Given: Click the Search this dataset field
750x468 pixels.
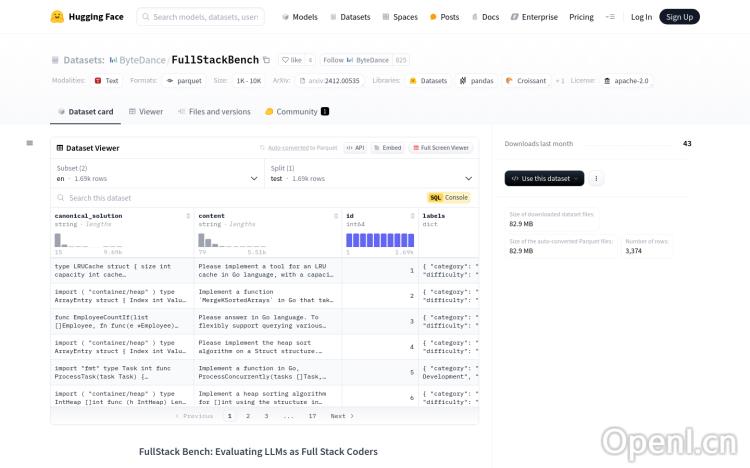Looking at the screenshot, I should pyautogui.click(x=240, y=198).
